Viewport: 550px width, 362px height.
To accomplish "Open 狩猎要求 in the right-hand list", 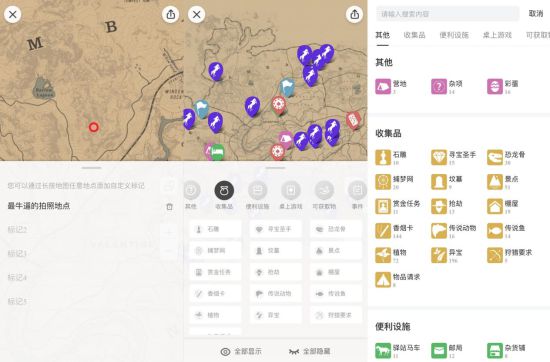I will tap(510, 255).
